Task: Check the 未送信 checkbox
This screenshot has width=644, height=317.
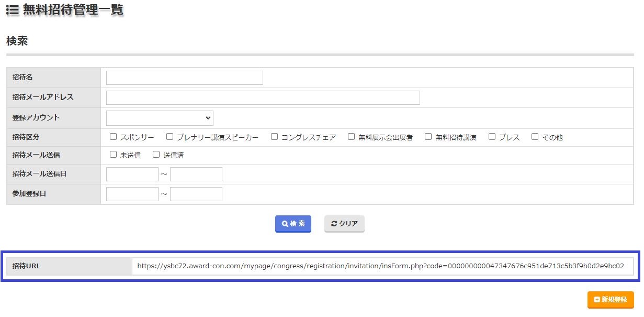Action: coord(114,155)
